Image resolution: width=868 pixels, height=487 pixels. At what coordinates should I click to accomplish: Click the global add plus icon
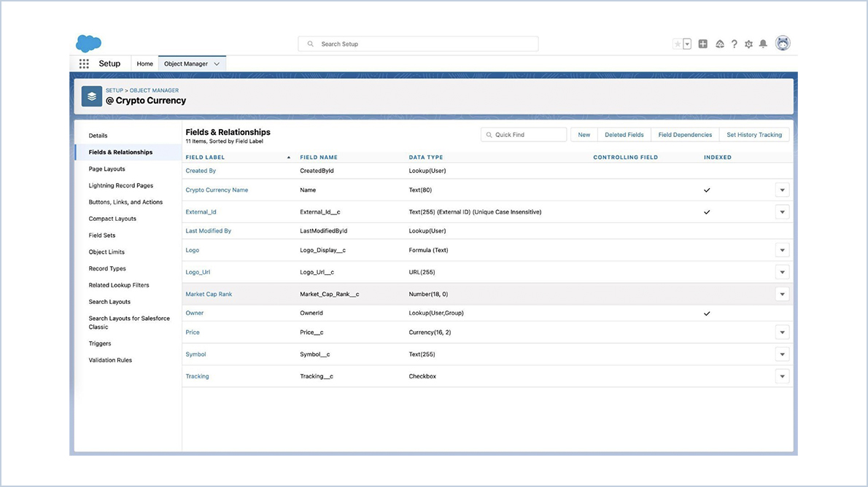point(702,44)
